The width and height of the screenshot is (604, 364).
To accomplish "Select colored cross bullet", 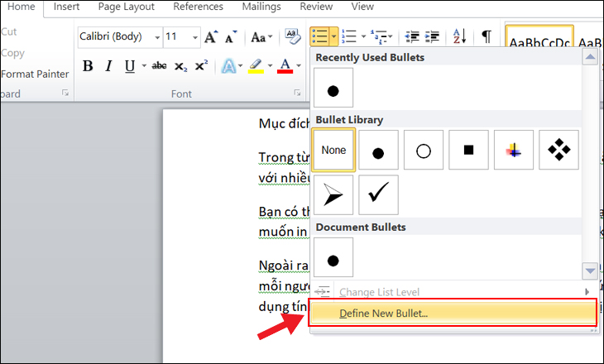I will tap(514, 150).
